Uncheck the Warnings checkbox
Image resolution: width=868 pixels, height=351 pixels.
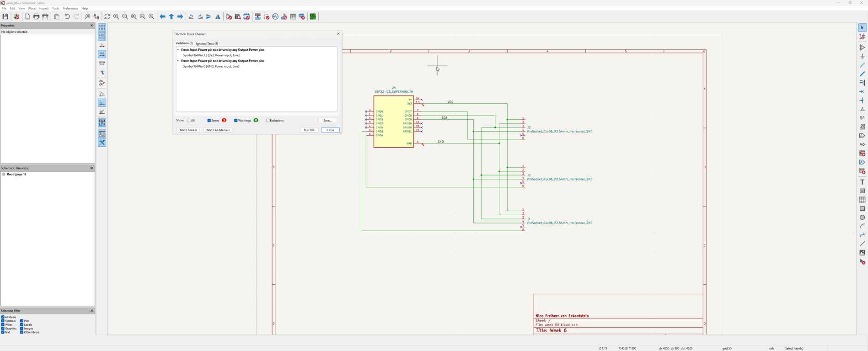(236, 121)
